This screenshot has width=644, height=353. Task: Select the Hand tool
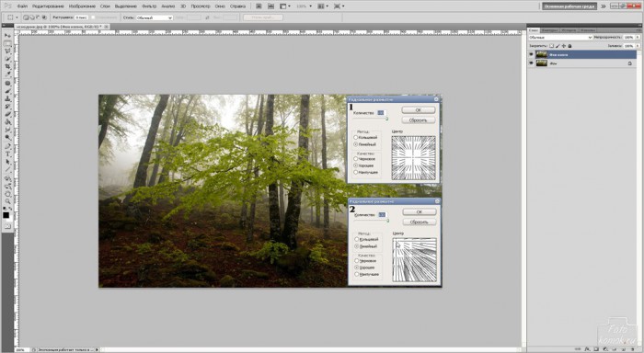click(8, 195)
